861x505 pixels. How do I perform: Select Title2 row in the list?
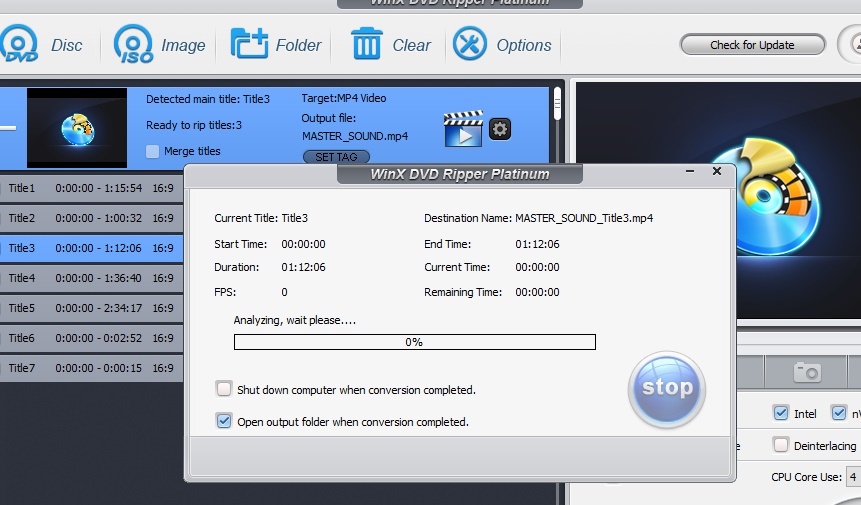click(x=91, y=218)
